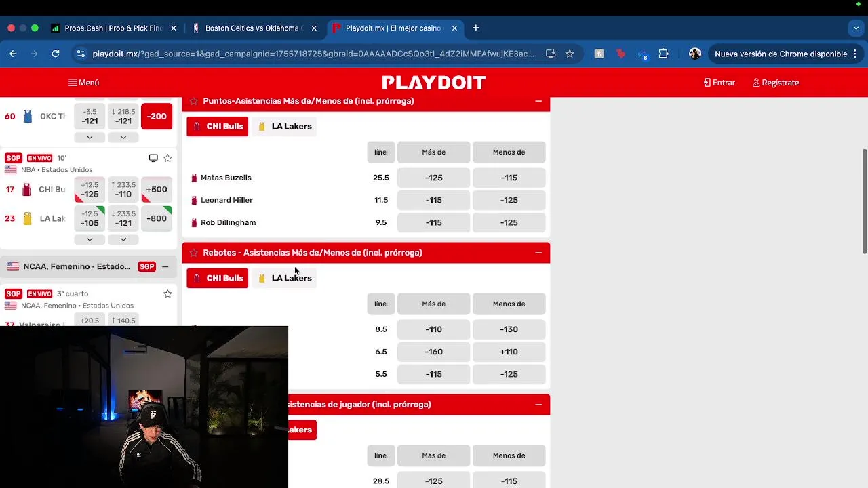Click the PLAYDOIT logo
The height and width of the screenshot is (488, 868).
[434, 83]
